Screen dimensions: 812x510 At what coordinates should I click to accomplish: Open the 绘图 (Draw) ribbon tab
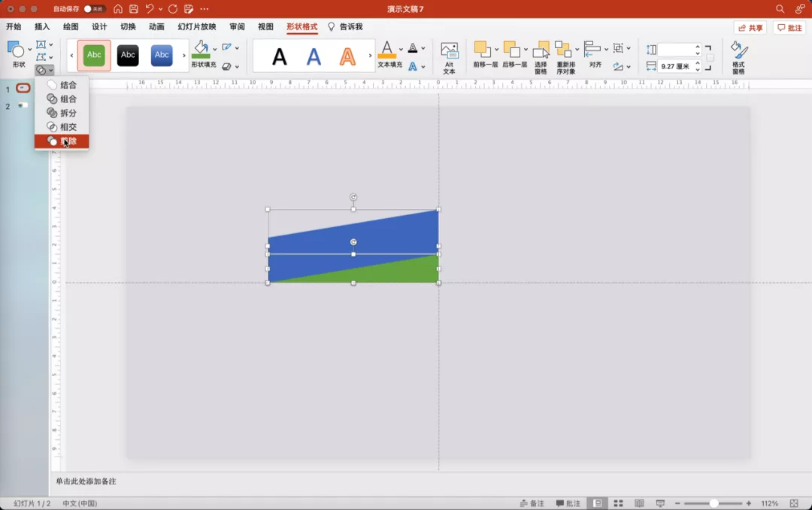tap(71, 27)
